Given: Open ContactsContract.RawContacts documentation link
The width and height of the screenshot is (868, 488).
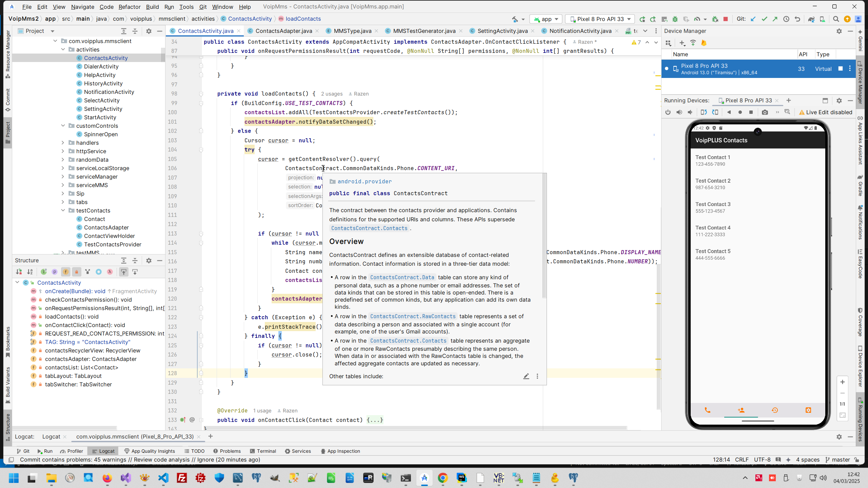Looking at the screenshot, I should pyautogui.click(x=413, y=316).
